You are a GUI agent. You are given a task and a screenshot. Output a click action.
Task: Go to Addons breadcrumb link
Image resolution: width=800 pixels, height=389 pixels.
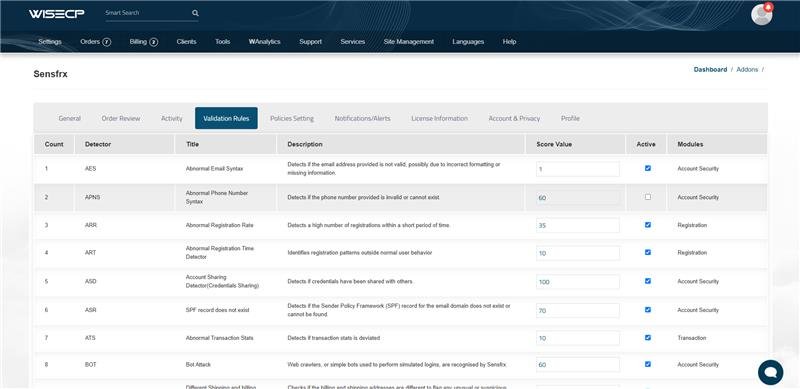click(747, 69)
